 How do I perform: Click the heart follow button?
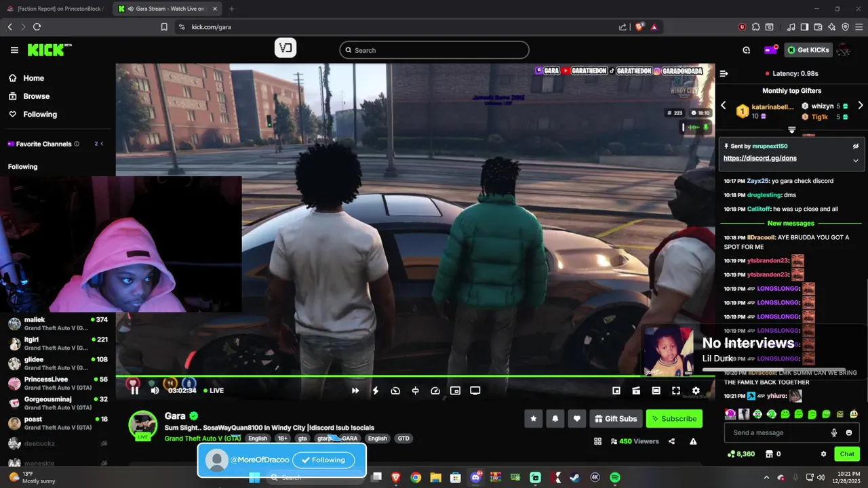pyautogui.click(x=577, y=419)
